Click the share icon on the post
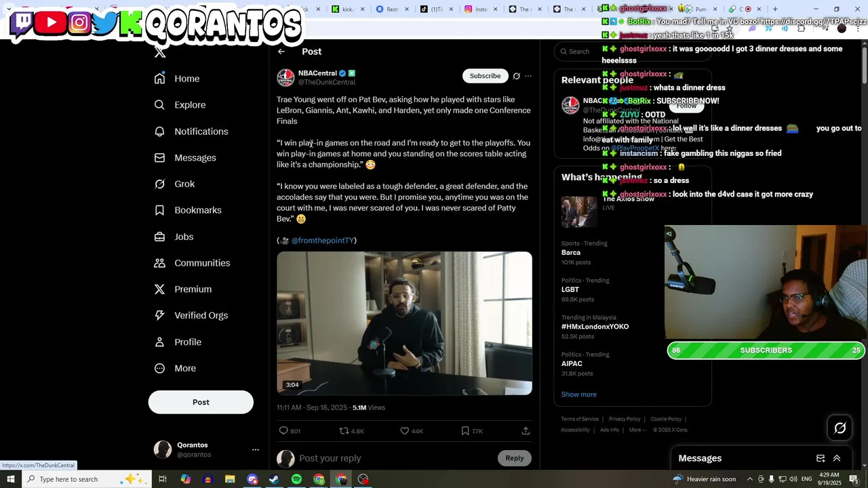 (x=526, y=431)
